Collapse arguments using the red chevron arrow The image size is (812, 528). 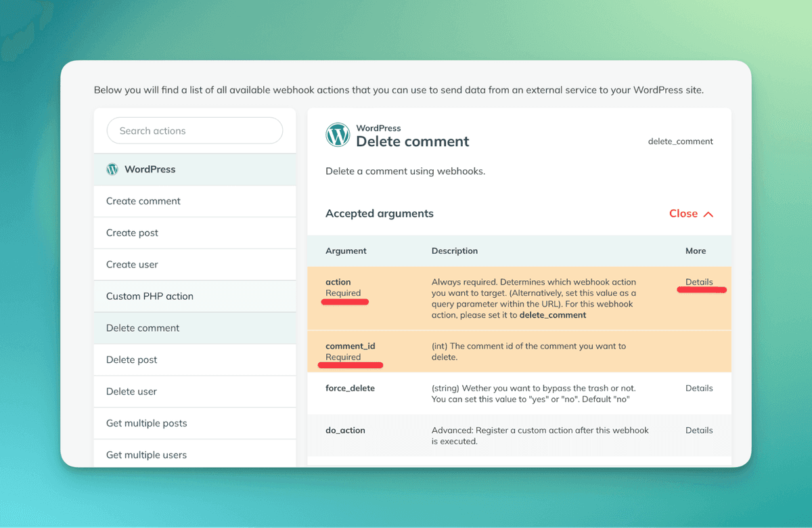point(708,214)
